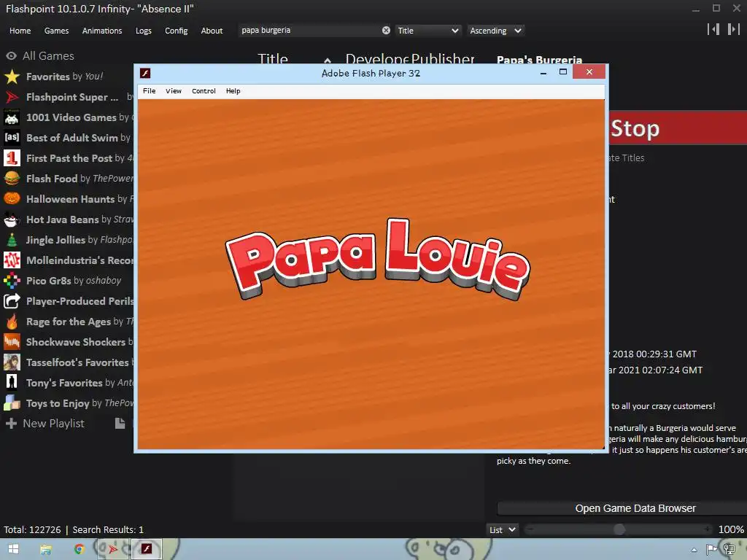The height and width of the screenshot is (560, 747).
Task: Switch to Flashpoint taskbar icon
Action: pyautogui.click(x=112, y=550)
